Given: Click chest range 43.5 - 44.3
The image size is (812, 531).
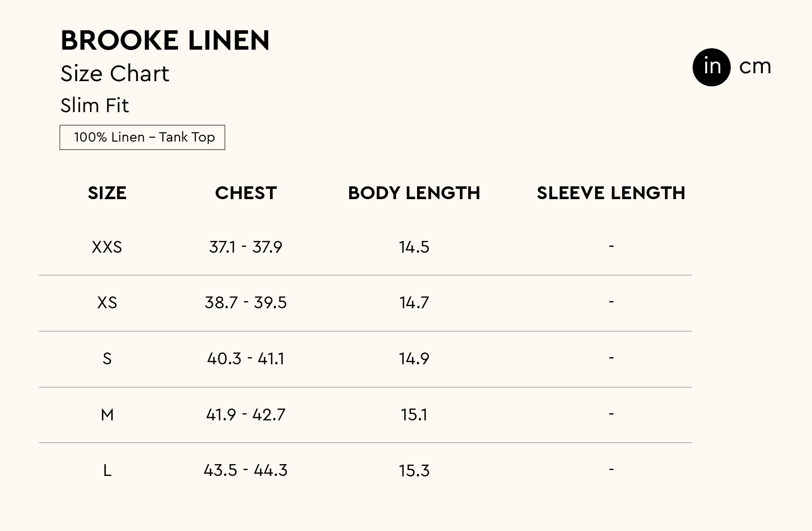Looking at the screenshot, I should [x=245, y=471].
